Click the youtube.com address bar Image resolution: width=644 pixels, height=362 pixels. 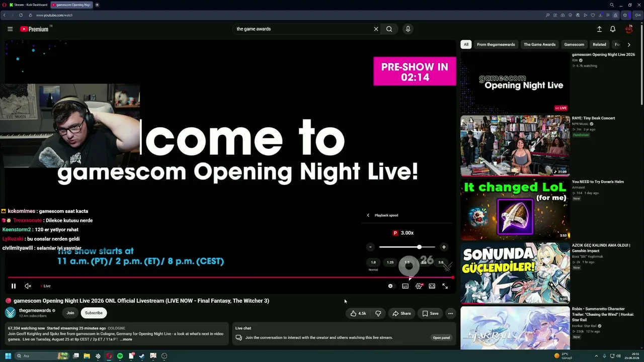54,15
